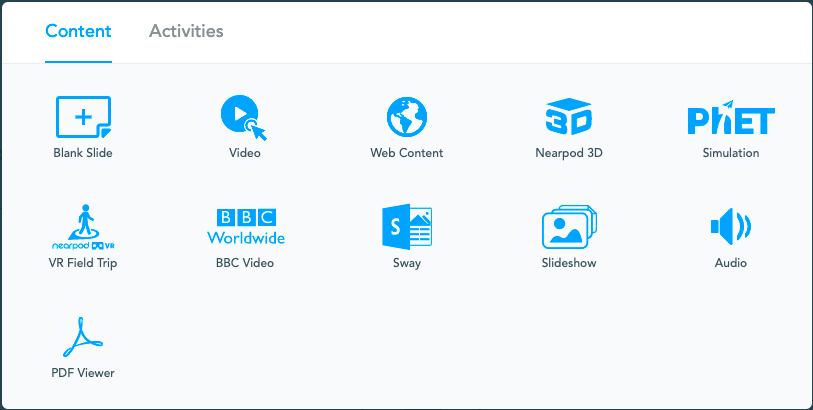Choose the Web Content globe icon

click(x=407, y=117)
